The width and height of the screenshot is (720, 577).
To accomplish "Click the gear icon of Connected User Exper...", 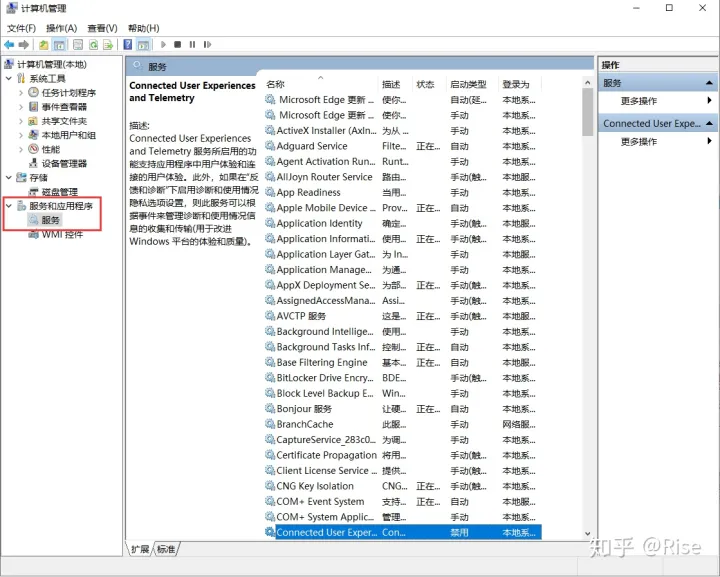I will point(270,532).
